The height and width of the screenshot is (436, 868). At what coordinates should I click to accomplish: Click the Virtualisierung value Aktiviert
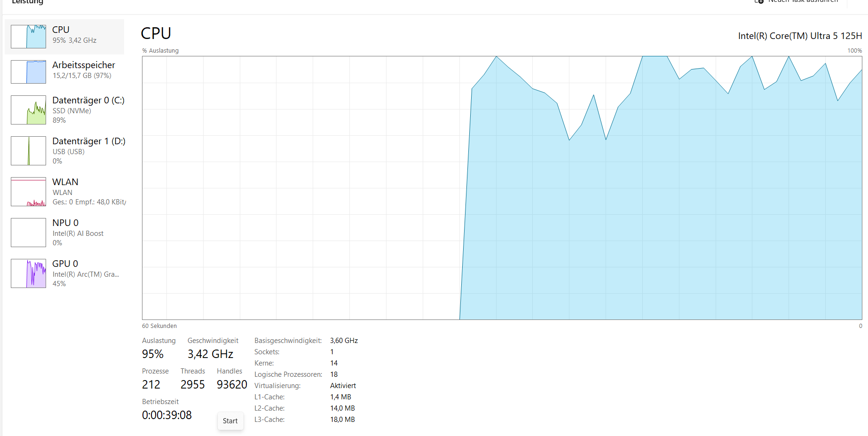tap(343, 386)
